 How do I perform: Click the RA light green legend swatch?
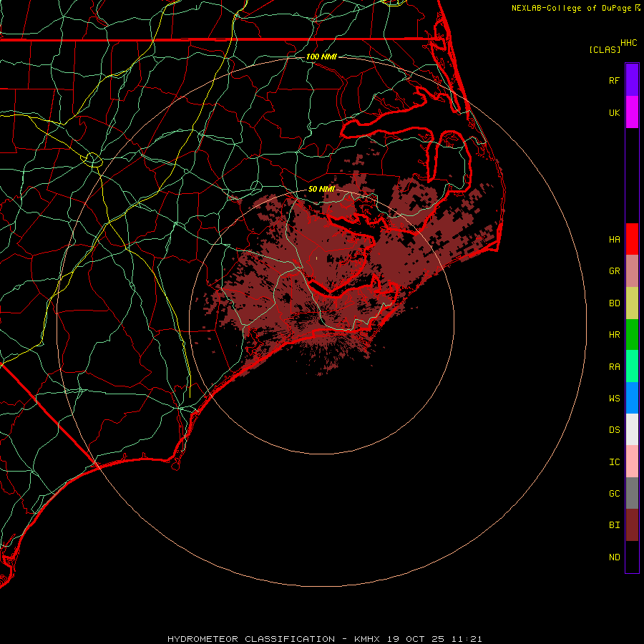632,366
